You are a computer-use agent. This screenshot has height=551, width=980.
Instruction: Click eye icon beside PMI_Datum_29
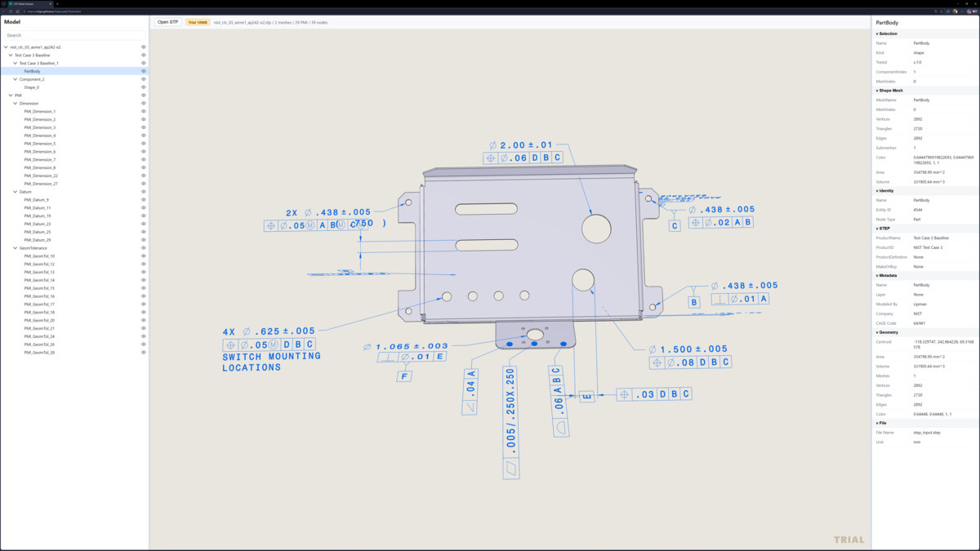click(144, 240)
